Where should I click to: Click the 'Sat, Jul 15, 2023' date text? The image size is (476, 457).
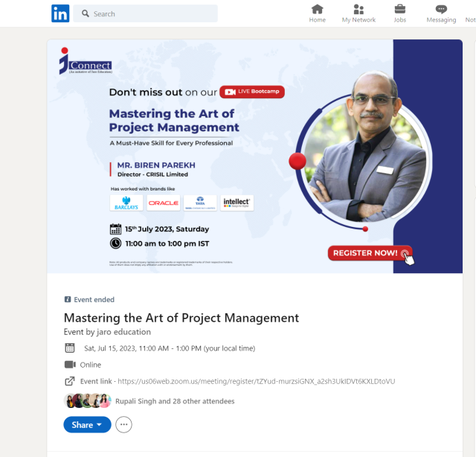coord(170,348)
